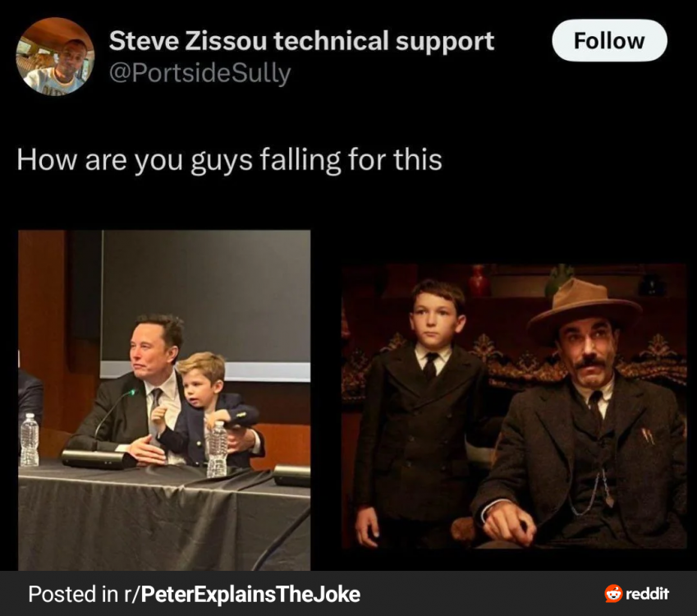Click the orange Reddit Snoo logo icon
Screen dimensions: 697x616
click(x=613, y=594)
